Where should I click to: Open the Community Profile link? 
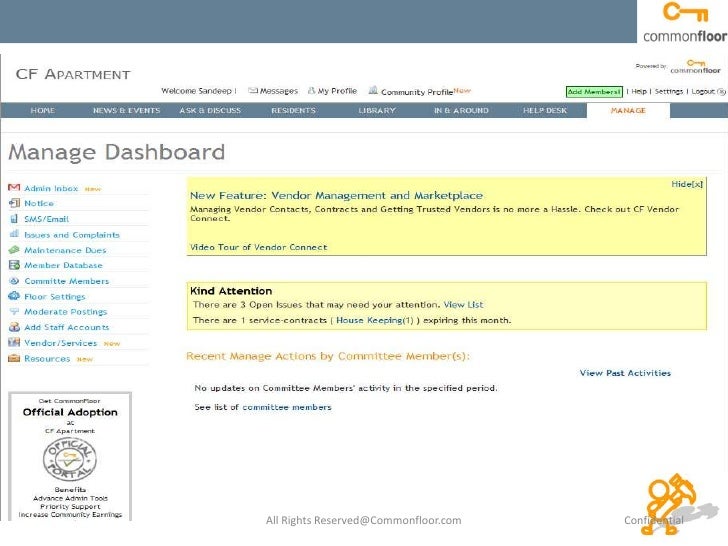(416, 92)
